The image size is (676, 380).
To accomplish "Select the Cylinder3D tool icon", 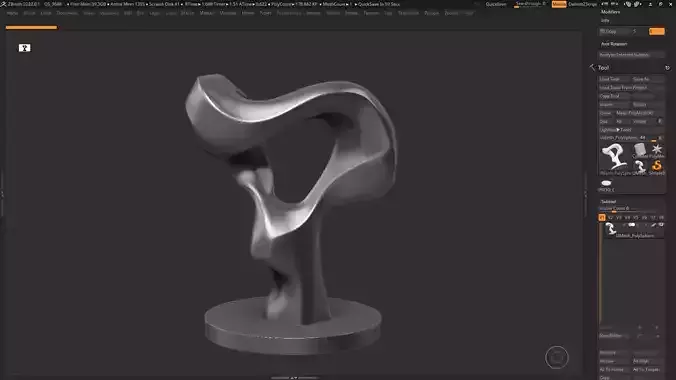I will pos(640,151).
